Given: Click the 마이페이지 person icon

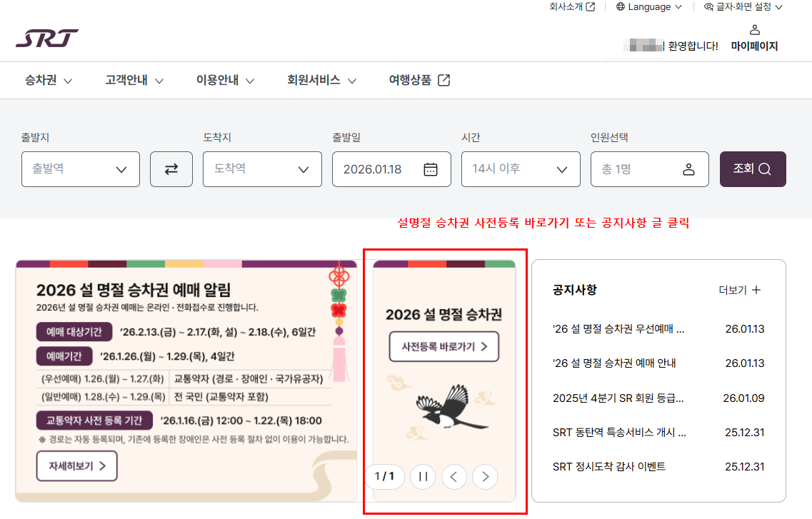Looking at the screenshot, I should tap(755, 30).
